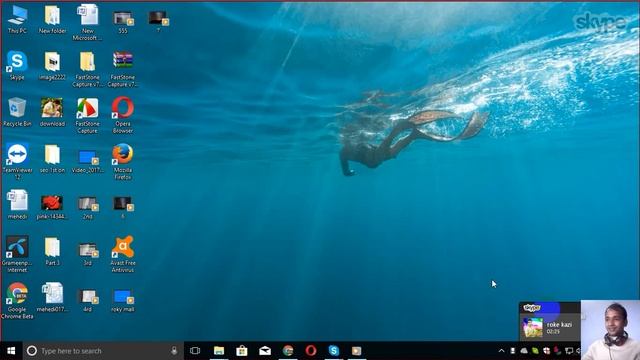640x360 pixels.
Task: Launch the Google Chrome Beta shortcut
Action: click(17, 300)
